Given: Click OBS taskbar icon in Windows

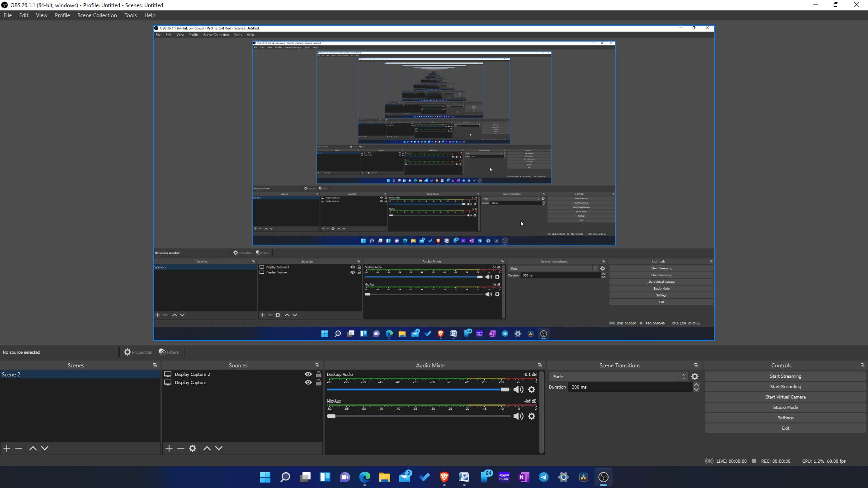Looking at the screenshot, I should point(604,477).
